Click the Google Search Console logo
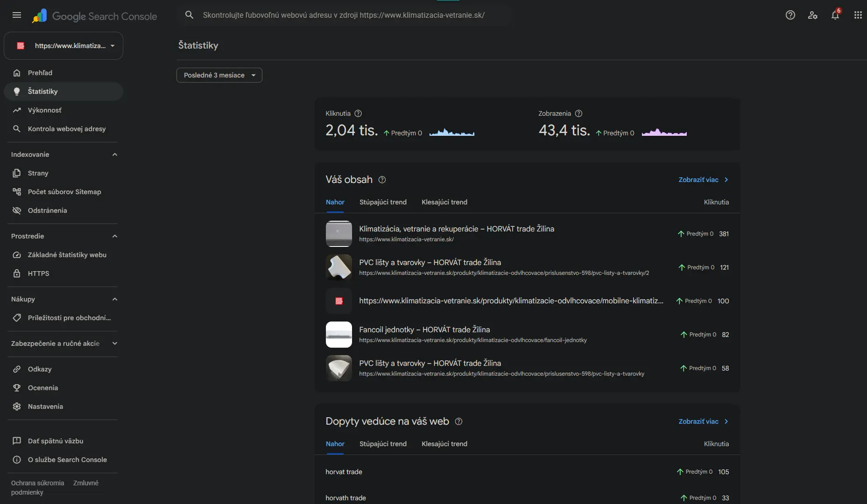This screenshot has width=867, height=504. (x=95, y=16)
